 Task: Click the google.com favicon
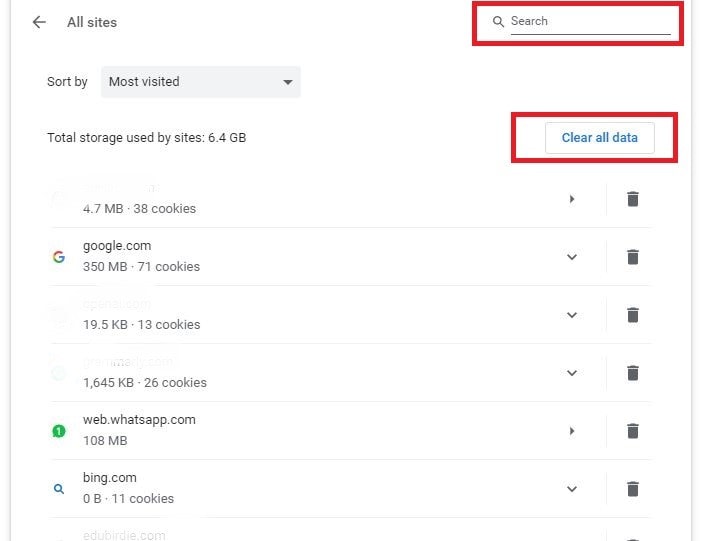coord(59,257)
